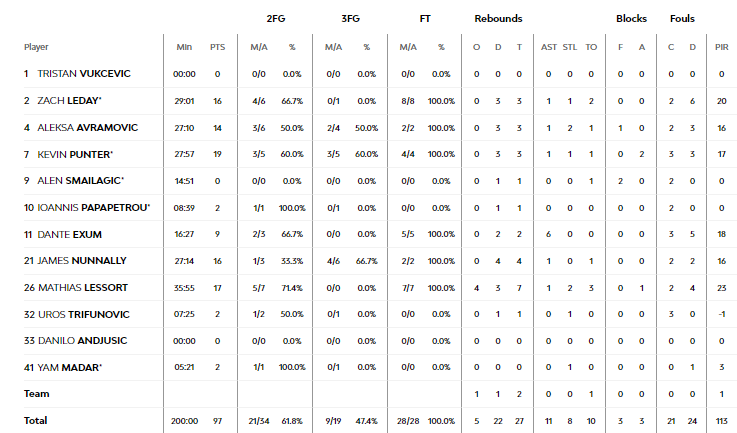
Task: Select the Alen Smailagic row name
Action: (x=80, y=181)
